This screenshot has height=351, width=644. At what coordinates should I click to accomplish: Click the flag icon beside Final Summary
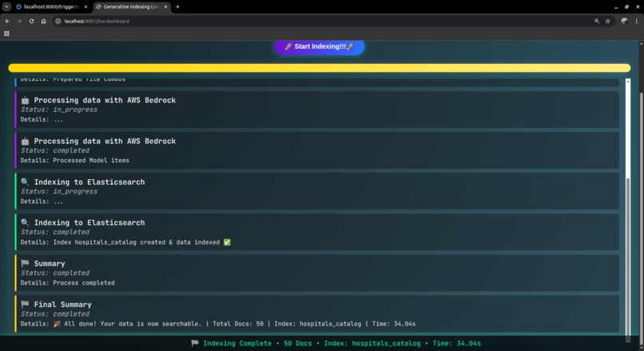click(25, 304)
